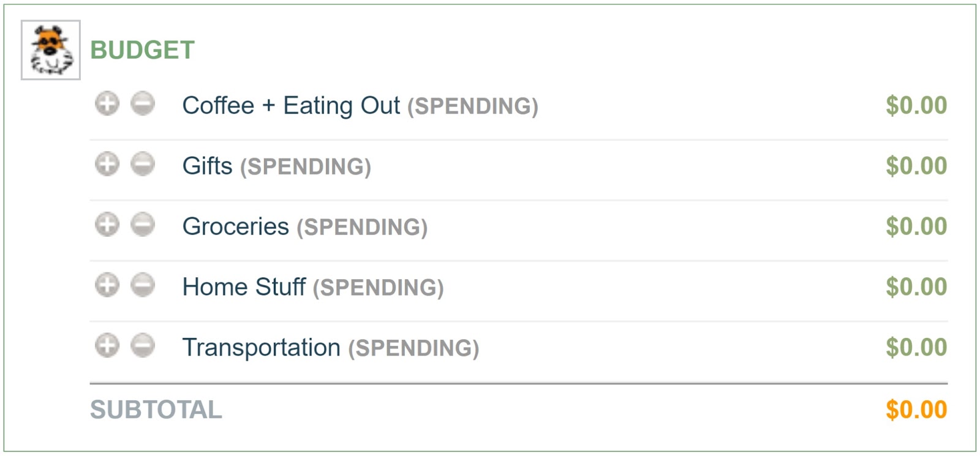This screenshot has height=456, width=980.
Task: Add to the Gifts spending category
Action: (107, 164)
